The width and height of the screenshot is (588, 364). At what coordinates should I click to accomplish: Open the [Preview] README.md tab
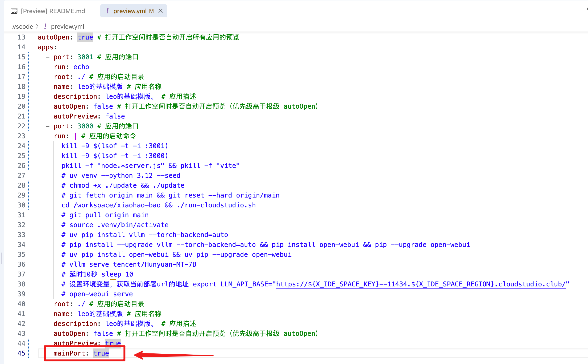tap(53, 11)
